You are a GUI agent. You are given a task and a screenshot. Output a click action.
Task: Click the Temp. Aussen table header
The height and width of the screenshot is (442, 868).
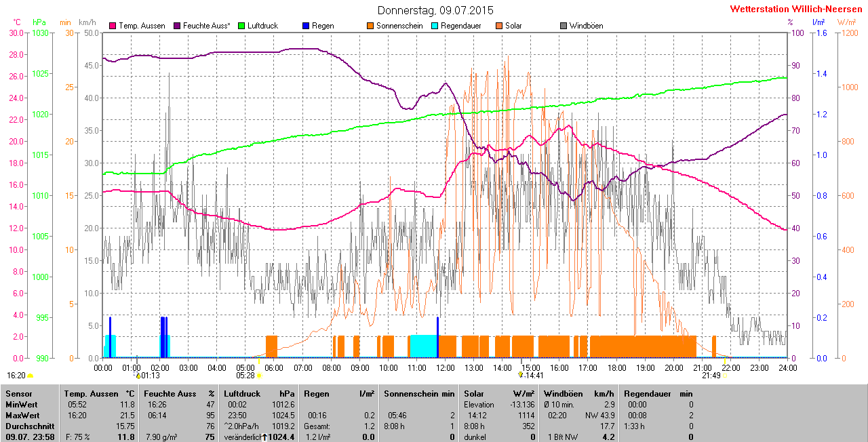click(100, 393)
